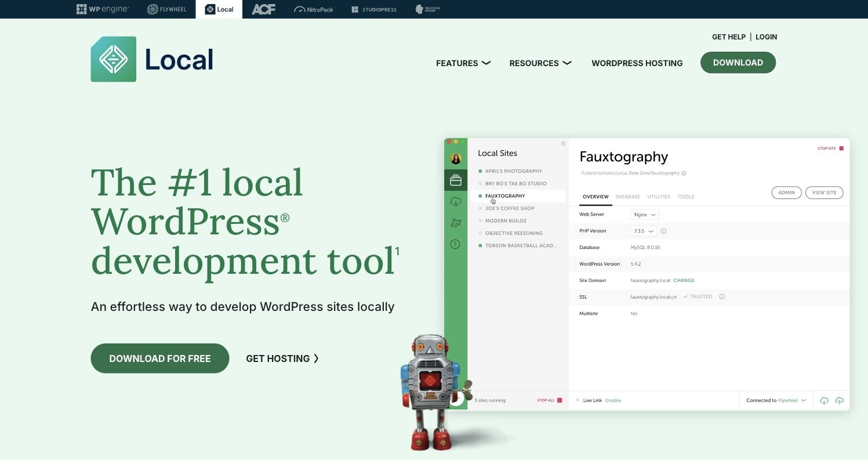Click the Get Hosting link

pyautogui.click(x=282, y=358)
